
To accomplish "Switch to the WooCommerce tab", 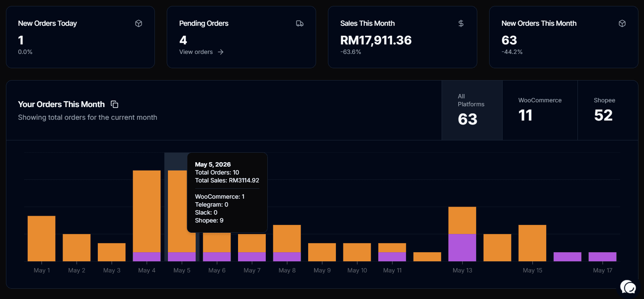I will pyautogui.click(x=540, y=110).
